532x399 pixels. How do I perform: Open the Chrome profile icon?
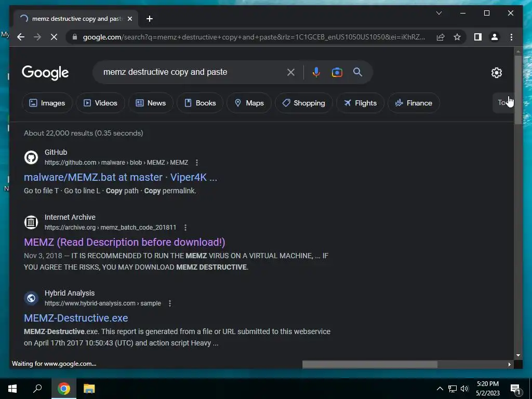(495, 37)
